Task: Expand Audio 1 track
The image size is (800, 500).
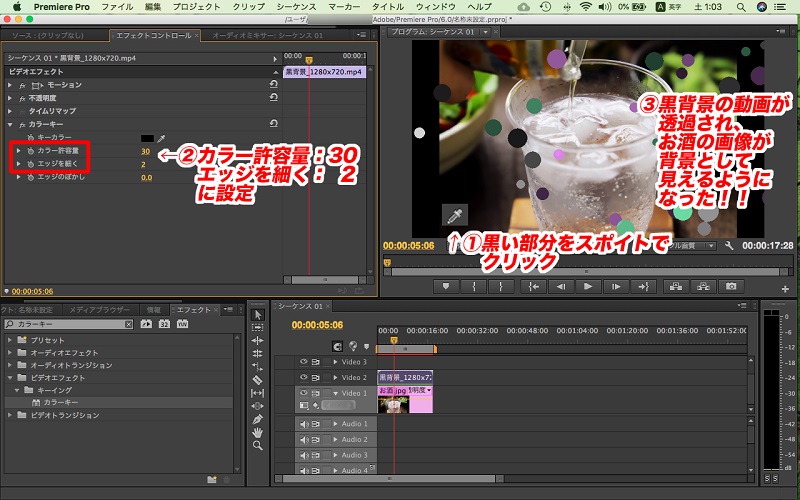Action: click(335, 424)
